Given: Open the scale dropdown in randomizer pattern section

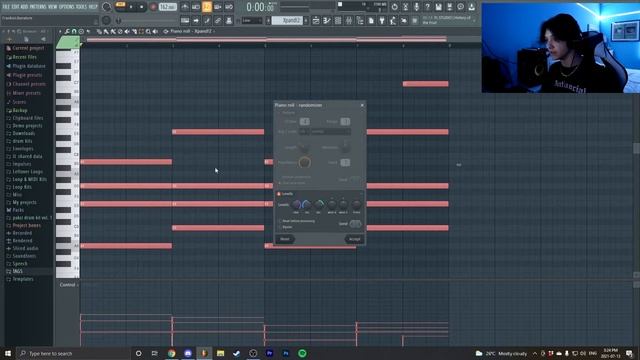Looking at the screenshot, I should point(330,131).
